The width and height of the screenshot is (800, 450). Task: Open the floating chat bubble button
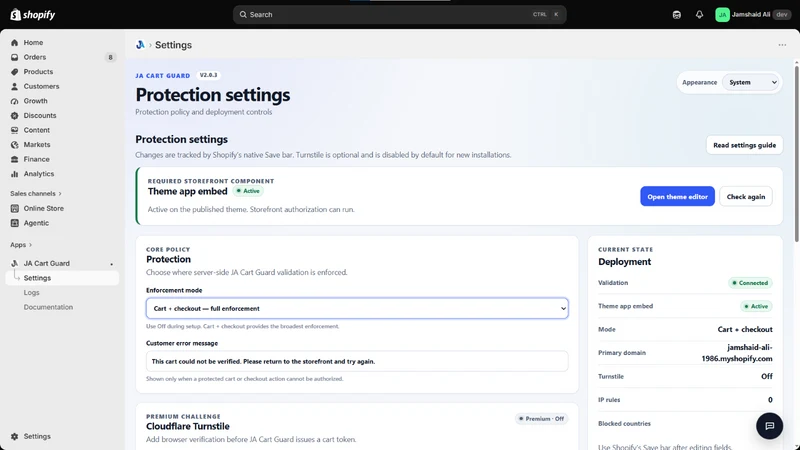coord(769,426)
